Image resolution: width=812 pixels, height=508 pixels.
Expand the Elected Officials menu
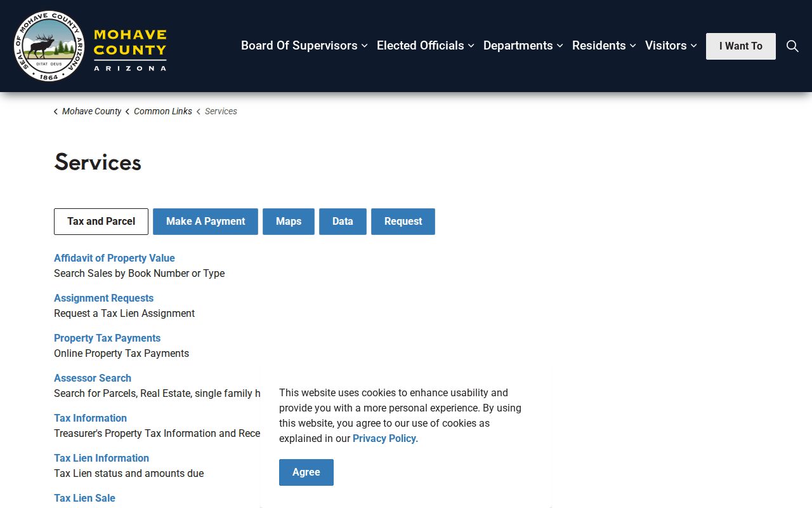coord(426,46)
